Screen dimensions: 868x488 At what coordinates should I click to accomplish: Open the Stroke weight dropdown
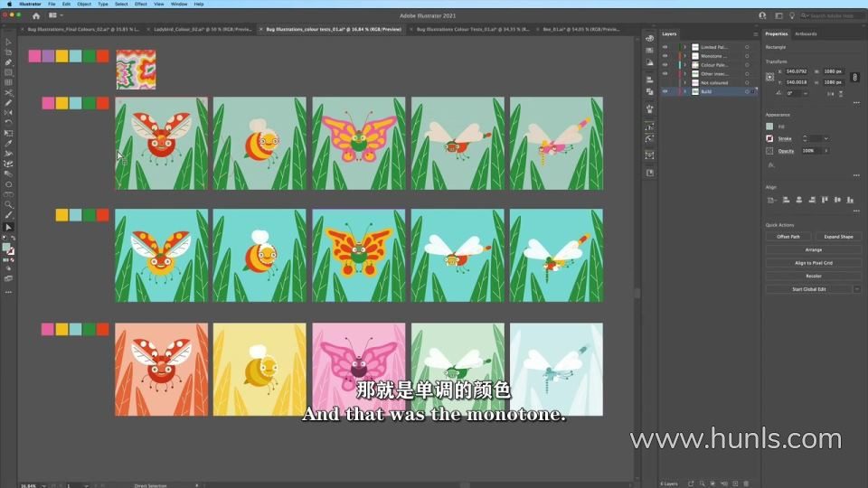pyautogui.click(x=826, y=138)
